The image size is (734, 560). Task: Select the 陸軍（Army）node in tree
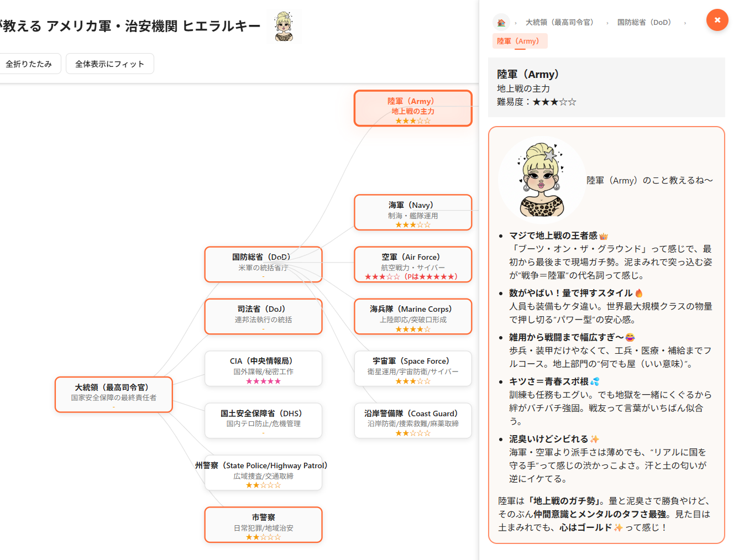point(413,109)
